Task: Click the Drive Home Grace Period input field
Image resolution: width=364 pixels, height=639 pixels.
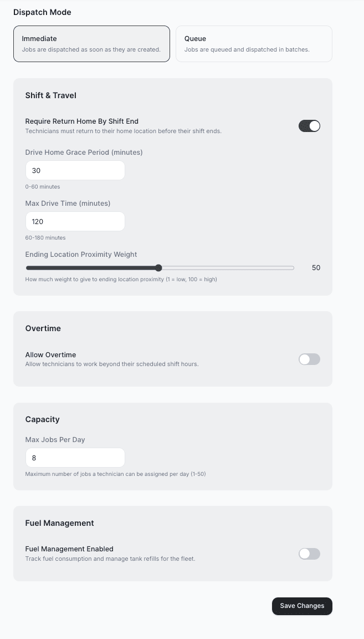Action: click(x=75, y=170)
